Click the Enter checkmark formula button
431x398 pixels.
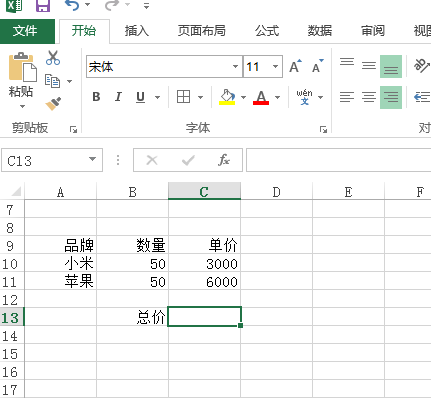pos(188,161)
